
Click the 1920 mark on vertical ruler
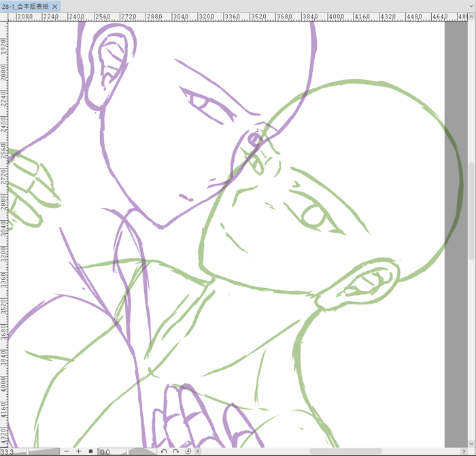pyautogui.click(x=3, y=47)
